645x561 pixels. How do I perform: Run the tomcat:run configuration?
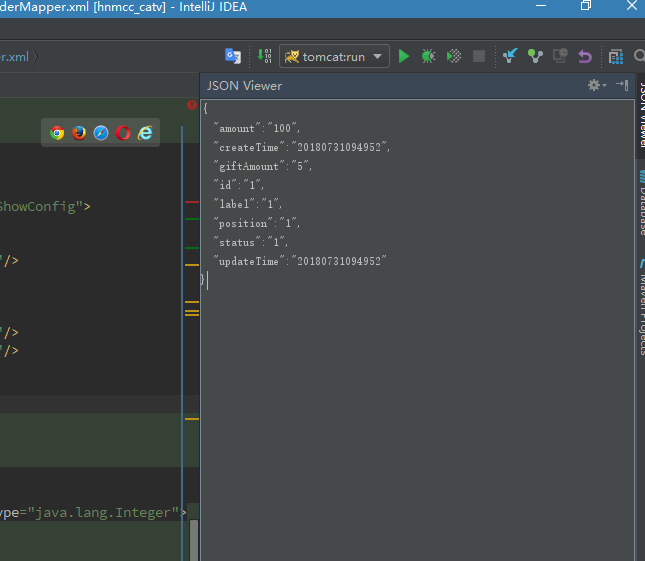point(404,56)
